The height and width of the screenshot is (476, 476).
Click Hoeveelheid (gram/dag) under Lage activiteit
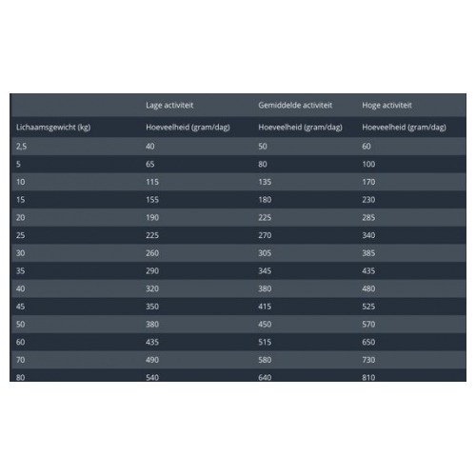188,128
